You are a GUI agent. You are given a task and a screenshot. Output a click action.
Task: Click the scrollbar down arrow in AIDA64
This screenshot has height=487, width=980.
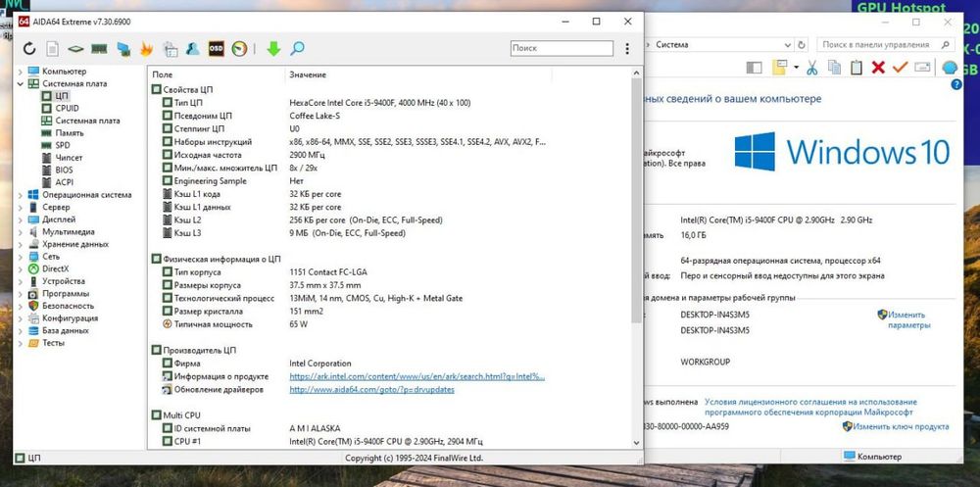coord(637,442)
